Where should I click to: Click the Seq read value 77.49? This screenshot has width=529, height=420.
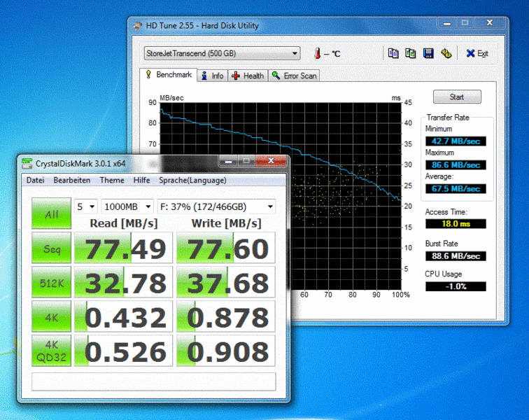coord(123,248)
